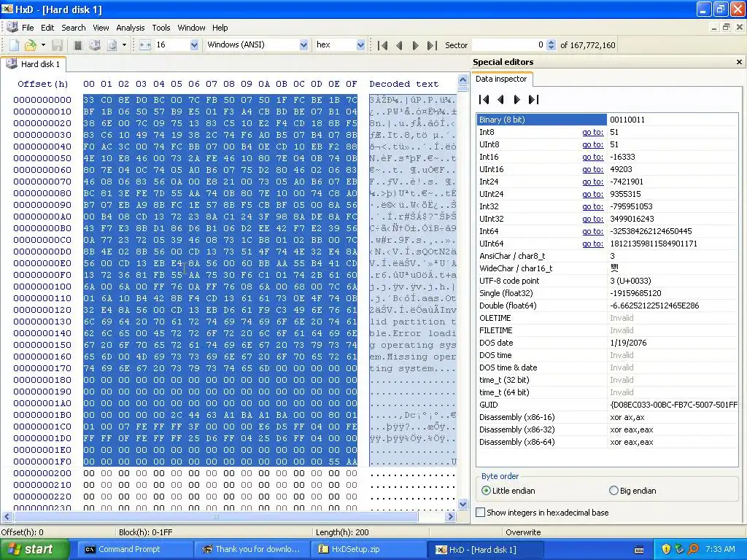
Task: Click go to link for UInt16
Action: coord(592,169)
